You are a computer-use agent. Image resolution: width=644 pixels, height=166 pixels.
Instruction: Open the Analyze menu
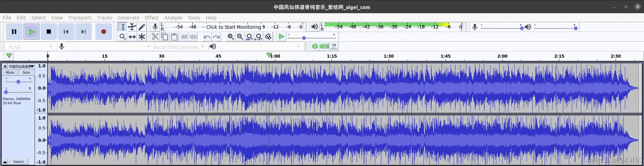(173, 18)
